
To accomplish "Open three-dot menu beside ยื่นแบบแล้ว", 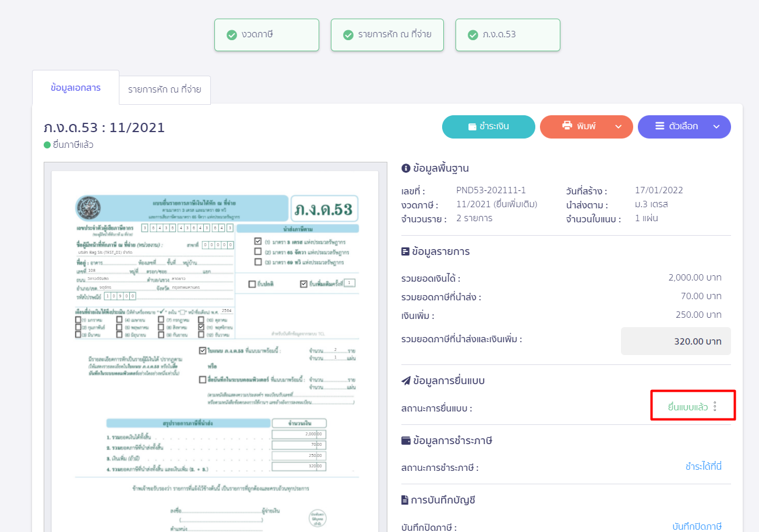I will pos(715,407).
